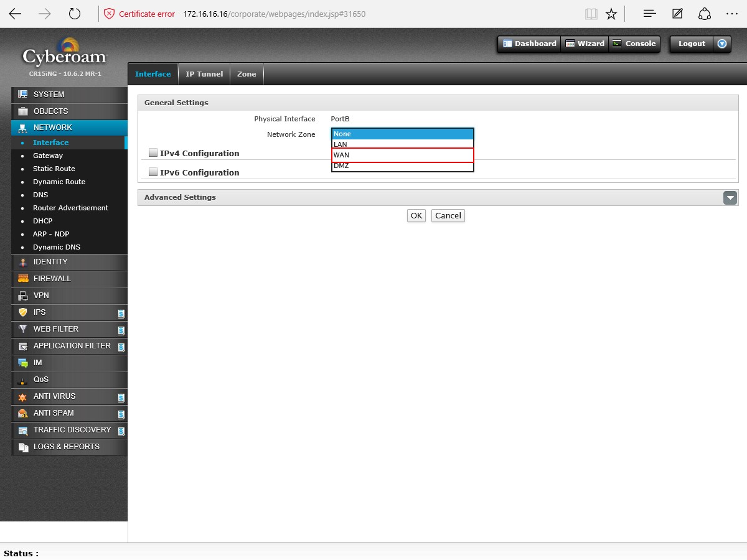Click subscription badge beside WEB FILTER

121,330
